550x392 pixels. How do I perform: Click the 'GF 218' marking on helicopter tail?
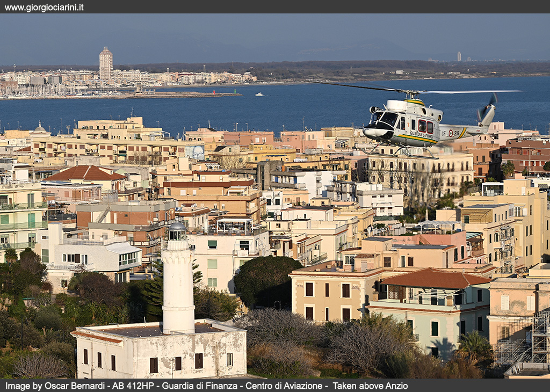[451, 133]
